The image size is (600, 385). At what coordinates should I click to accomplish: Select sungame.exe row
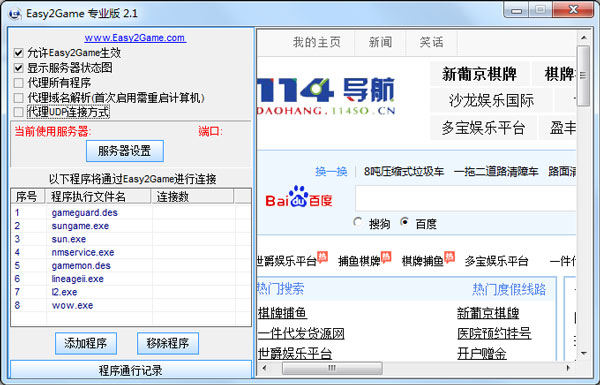coord(131,226)
